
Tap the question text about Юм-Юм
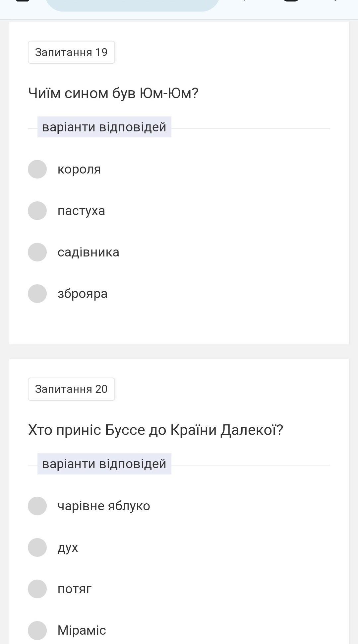113,93
